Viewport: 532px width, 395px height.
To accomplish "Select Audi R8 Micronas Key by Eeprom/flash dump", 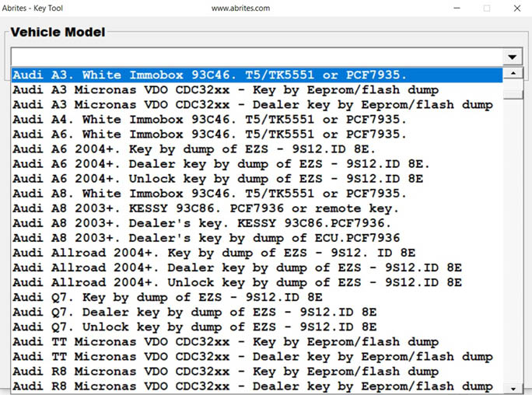I will tap(226, 372).
